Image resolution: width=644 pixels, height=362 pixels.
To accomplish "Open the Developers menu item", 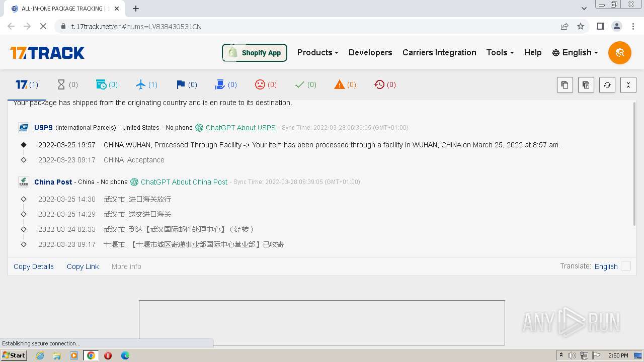I will click(x=370, y=52).
